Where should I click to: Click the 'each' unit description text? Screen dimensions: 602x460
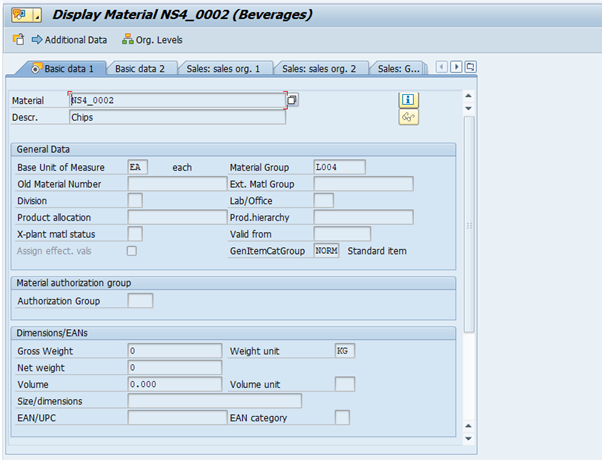(x=182, y=167)
